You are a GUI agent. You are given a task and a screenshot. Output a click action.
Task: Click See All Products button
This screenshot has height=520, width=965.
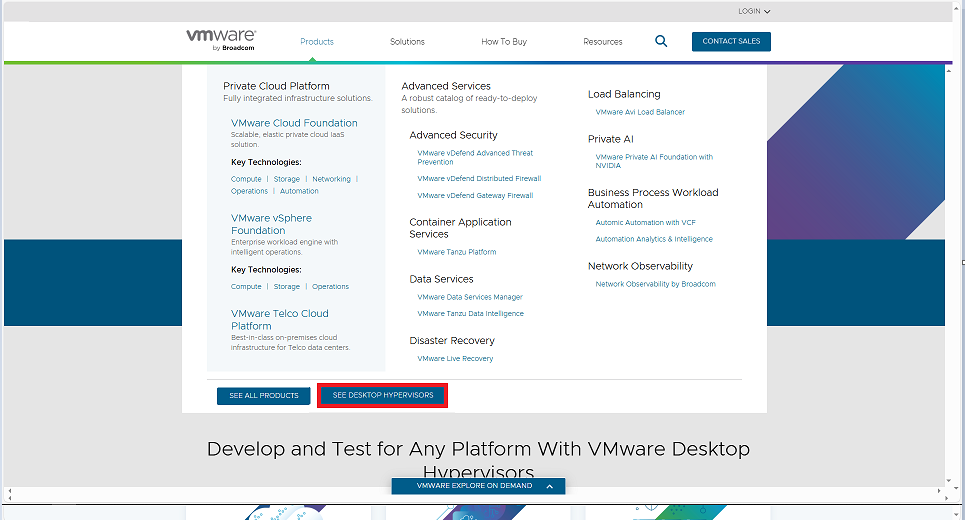click(263, 396)
